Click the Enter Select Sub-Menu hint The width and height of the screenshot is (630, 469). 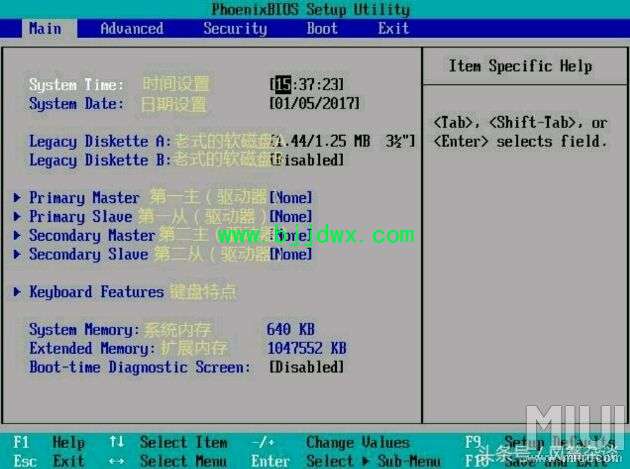(346, 461)
